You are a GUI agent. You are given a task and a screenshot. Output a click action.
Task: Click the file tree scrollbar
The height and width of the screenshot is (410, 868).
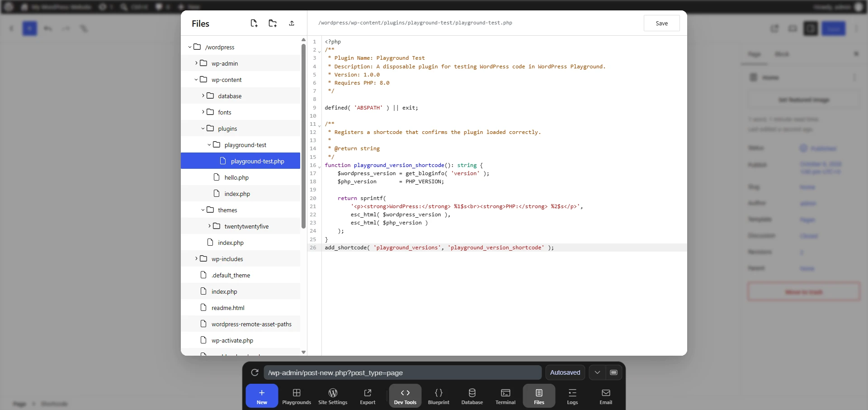click(303, 136)
